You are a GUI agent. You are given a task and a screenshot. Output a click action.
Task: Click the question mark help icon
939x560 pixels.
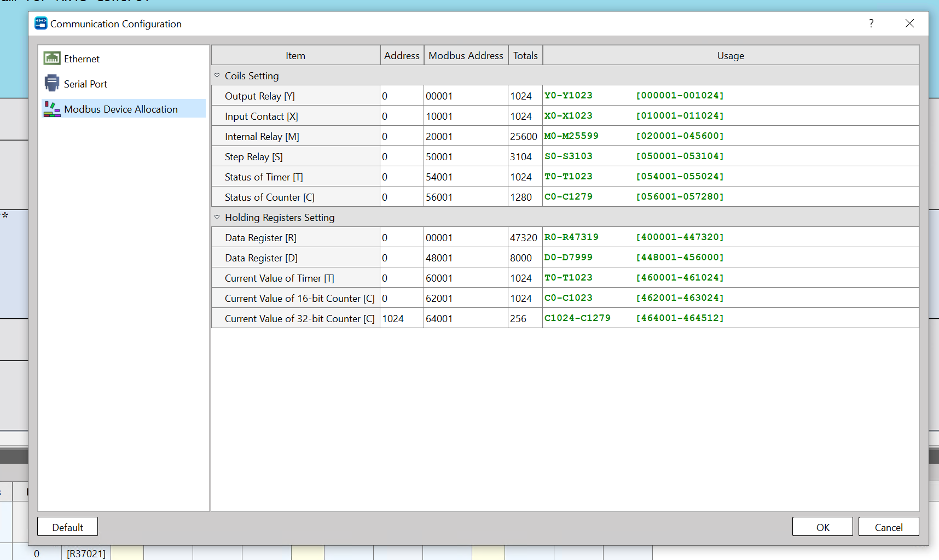(x=871, y=24)
